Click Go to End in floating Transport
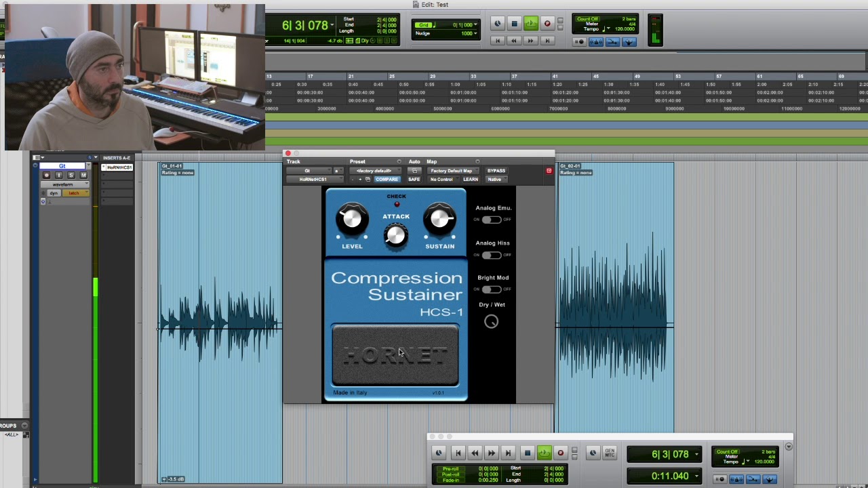The height and width of the screenshot is (488, 868). pyautogui.click(x=509, y=453)
